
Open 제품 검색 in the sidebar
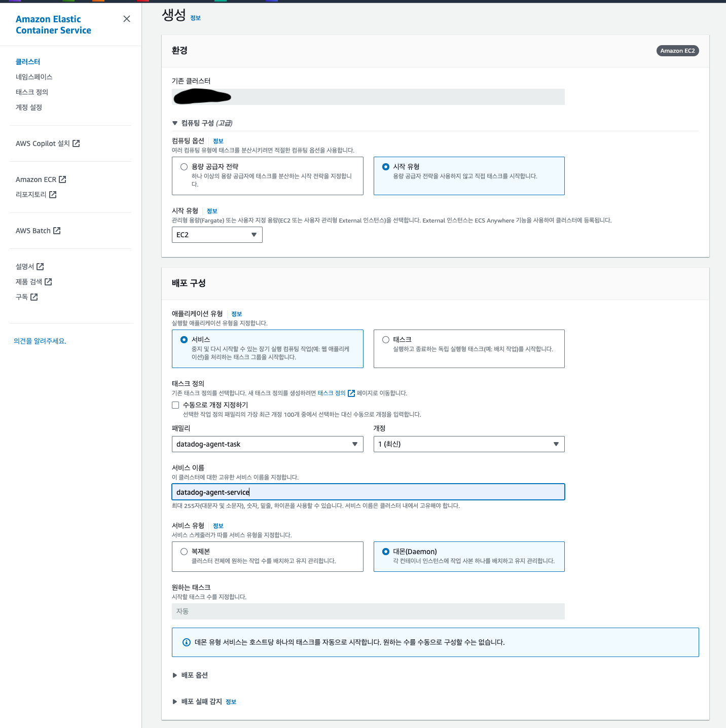click(29, 281)
